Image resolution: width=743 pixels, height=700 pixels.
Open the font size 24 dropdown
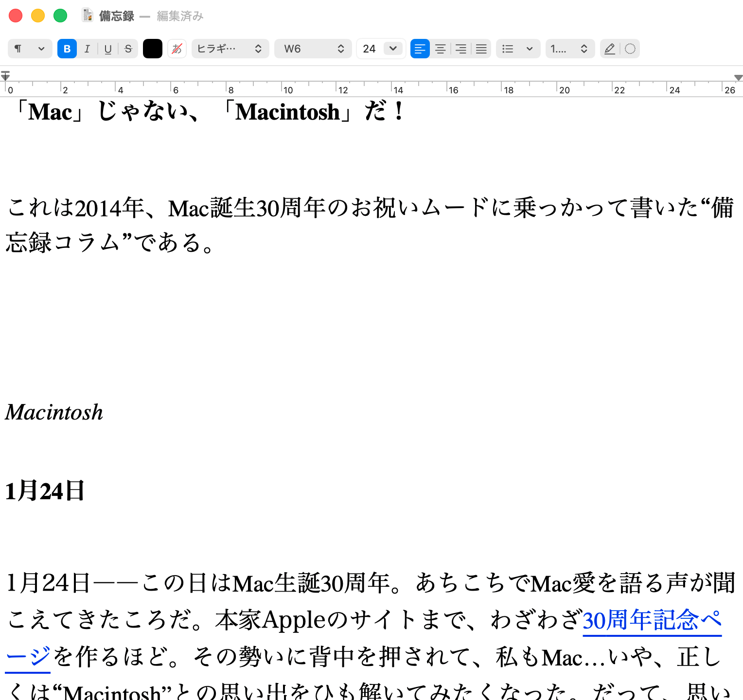tap(381, 49)
